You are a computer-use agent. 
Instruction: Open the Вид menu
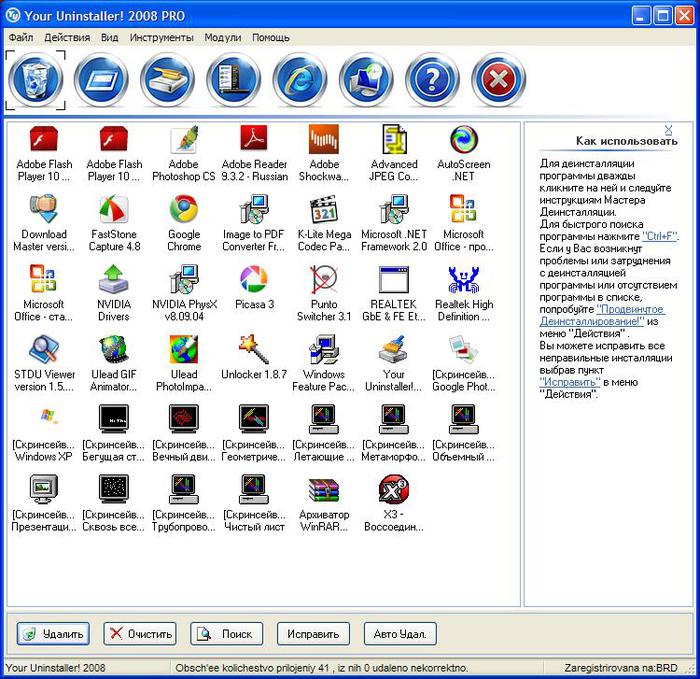pos(109,38)
